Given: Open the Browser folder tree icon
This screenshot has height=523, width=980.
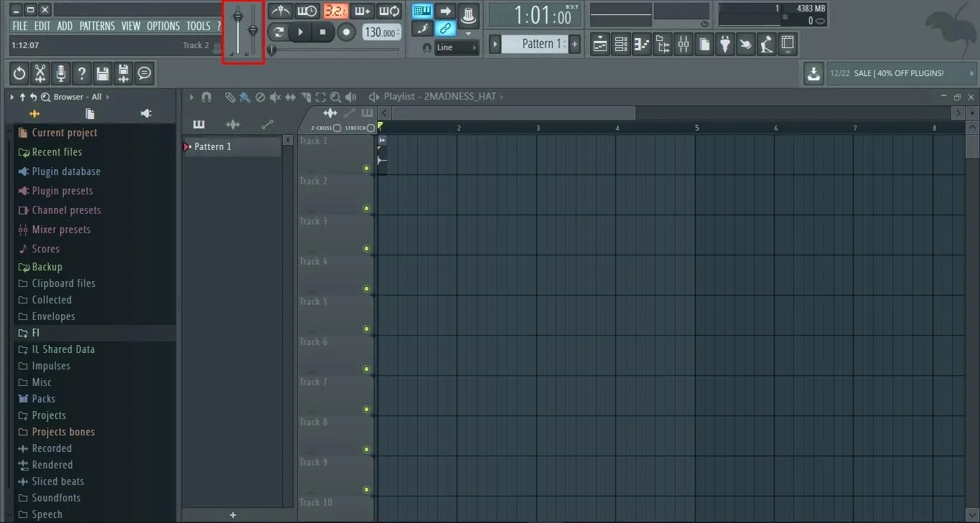Looking at the screenshot, I should [x=663, y=44].
